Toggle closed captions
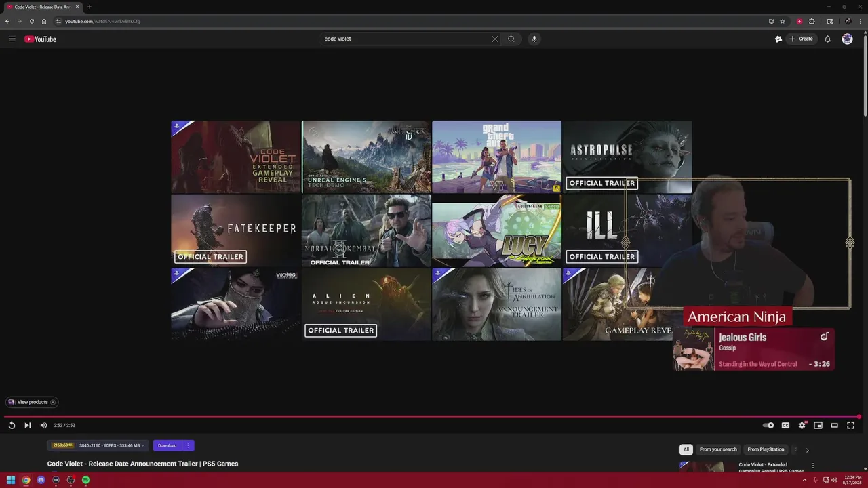Image resolution: width=868 pixels, height=488 pixels. click(785, 425)
